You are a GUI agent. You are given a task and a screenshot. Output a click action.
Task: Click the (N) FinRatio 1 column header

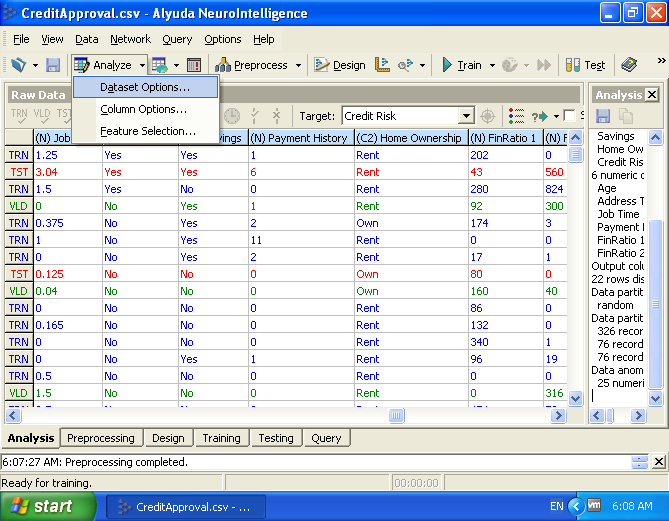click(x=506, y=138)
